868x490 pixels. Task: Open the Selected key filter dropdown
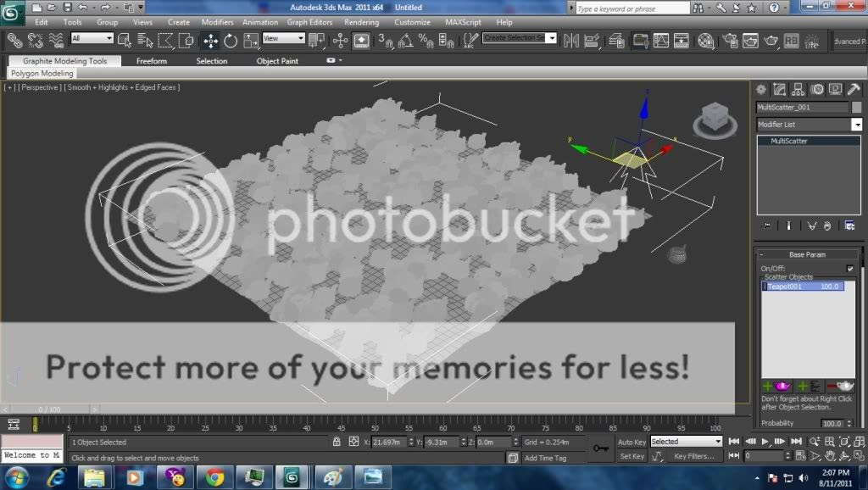pyautogui.click(x=687, y=442)
